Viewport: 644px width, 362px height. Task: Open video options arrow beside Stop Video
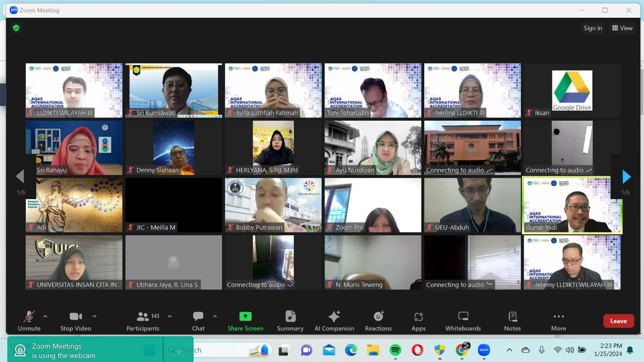click(95, 317)
